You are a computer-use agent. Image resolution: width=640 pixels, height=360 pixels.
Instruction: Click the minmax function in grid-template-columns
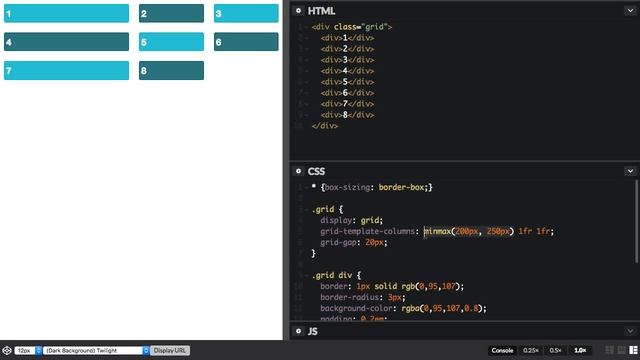(469, 231)
